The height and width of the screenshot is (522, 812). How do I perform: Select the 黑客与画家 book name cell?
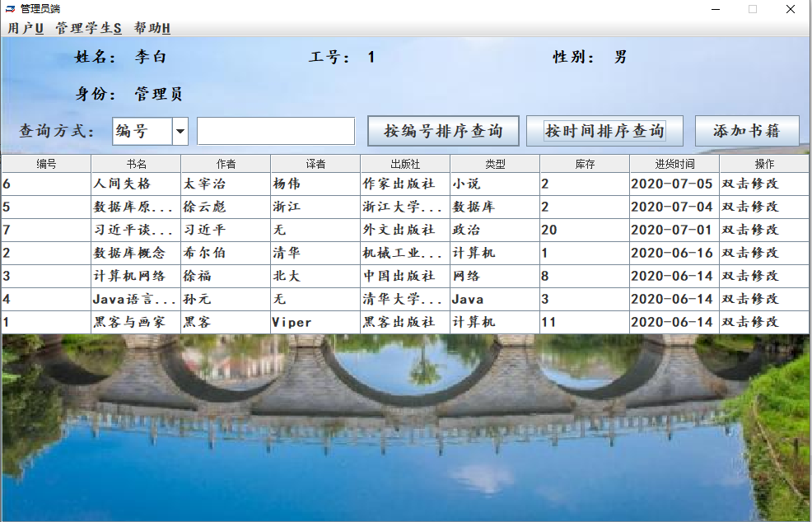pyautogui.click(x=136, y=322)
